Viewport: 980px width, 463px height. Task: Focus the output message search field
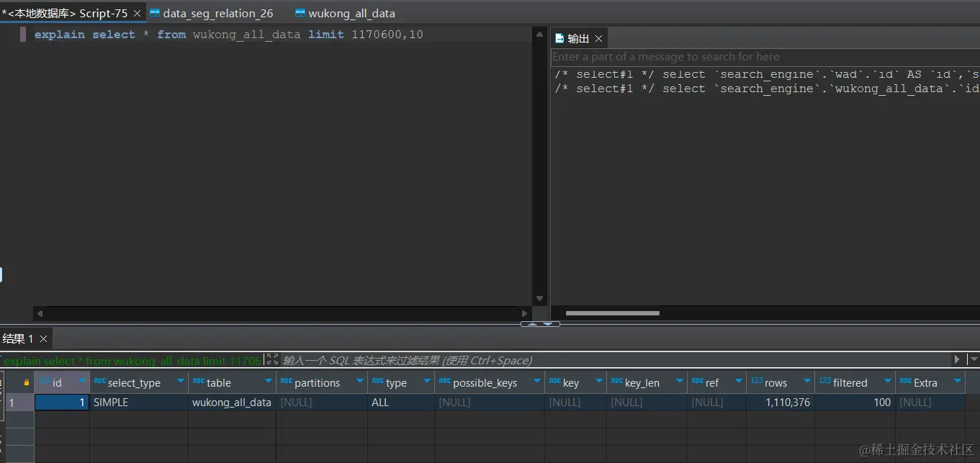765,57
